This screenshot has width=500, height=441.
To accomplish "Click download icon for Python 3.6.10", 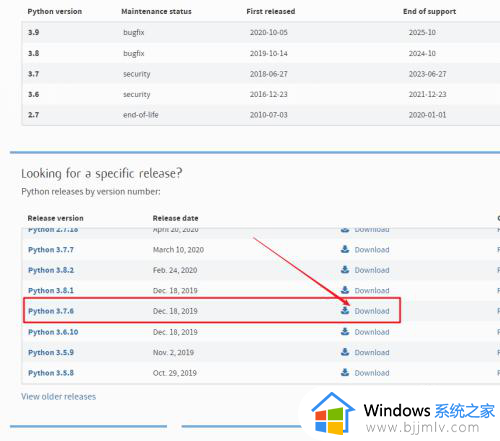I will 345,331.
